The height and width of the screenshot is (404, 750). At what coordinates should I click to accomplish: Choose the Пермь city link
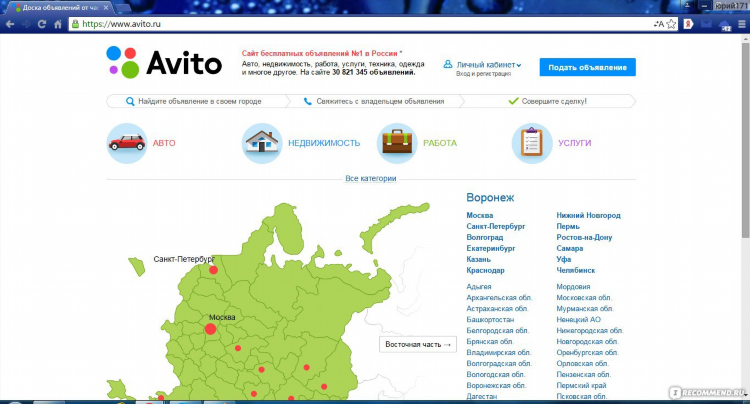568,226
